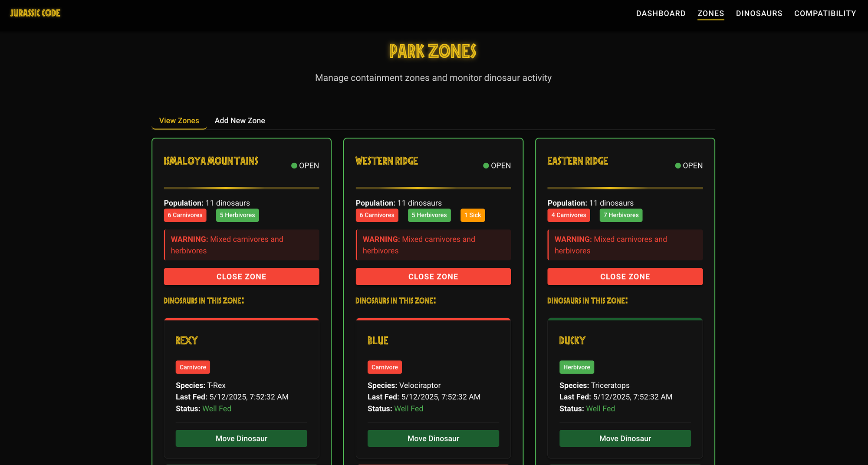Go to the Dashboard page
The image size is (868, 465).
(x=661, y=13)
